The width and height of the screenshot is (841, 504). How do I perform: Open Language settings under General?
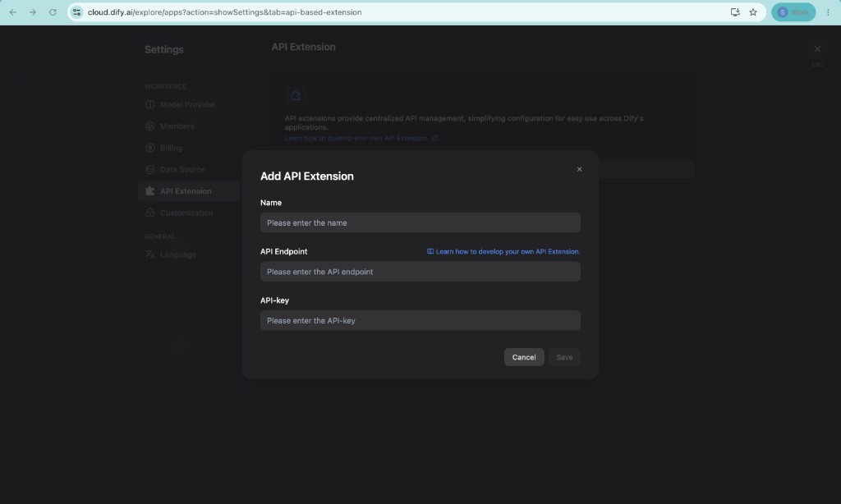pyautogui.click(x=178, y=254)
